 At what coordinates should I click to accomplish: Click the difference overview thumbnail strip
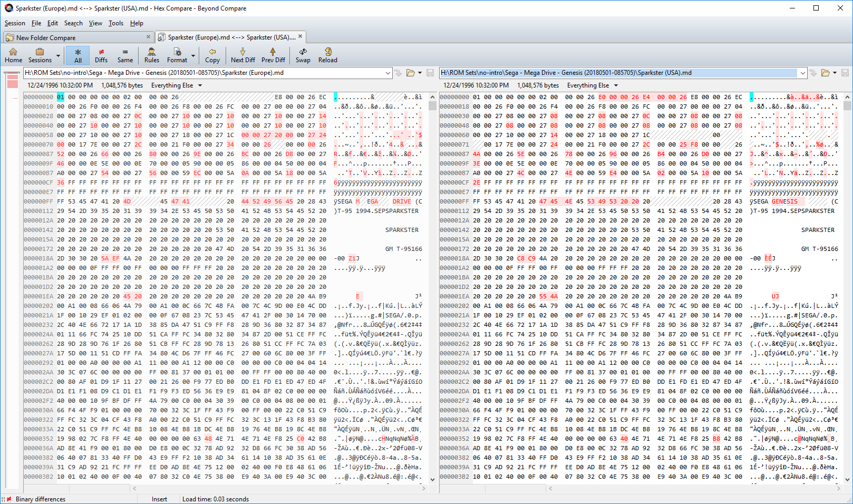(x=13, y=279)
